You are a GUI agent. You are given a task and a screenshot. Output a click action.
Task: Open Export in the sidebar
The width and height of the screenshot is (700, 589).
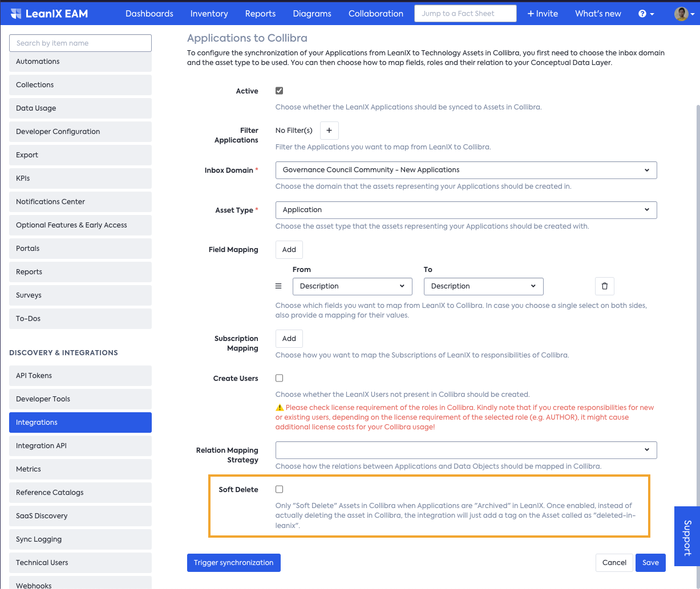[80, 155]
